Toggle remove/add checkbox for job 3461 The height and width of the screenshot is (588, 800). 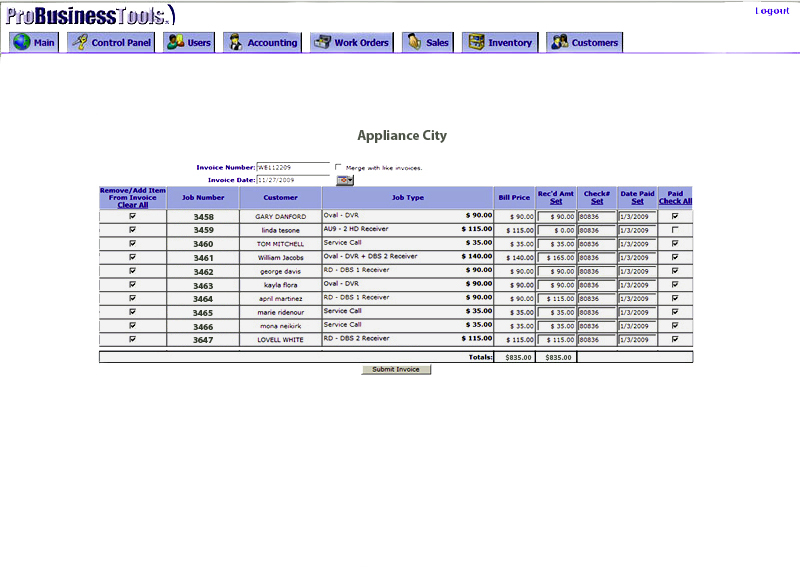pos(133,257)
